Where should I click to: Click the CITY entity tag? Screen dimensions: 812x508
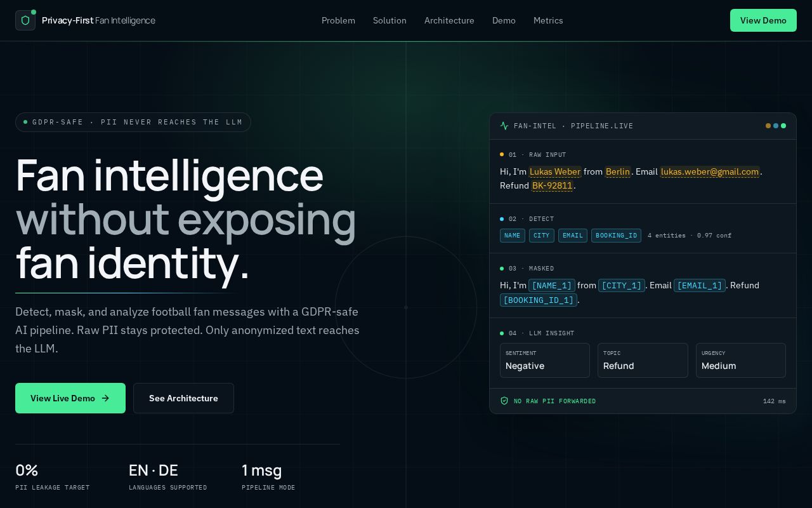542,236
